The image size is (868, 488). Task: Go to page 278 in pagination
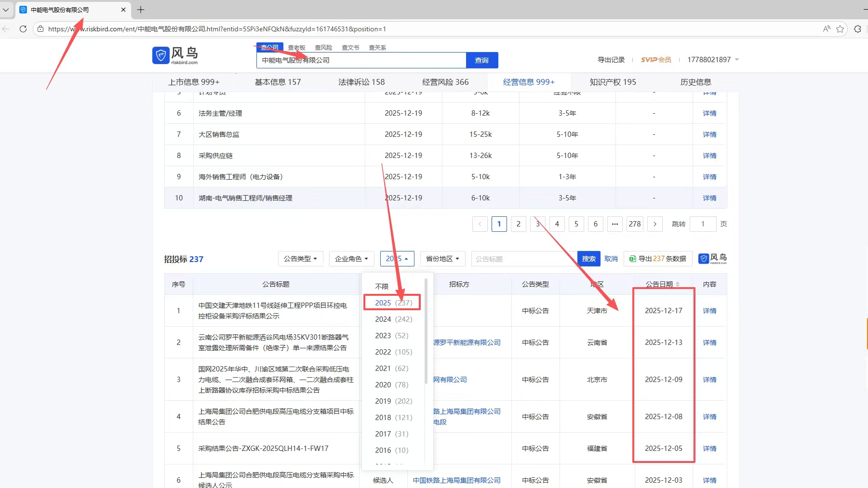click(635, 224)
